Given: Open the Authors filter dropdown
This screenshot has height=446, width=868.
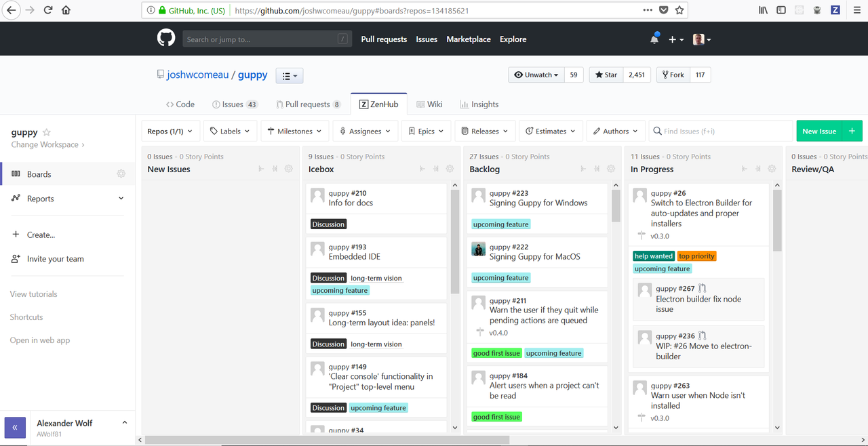Looking at the screenshot, I should [x=616, y=131].
